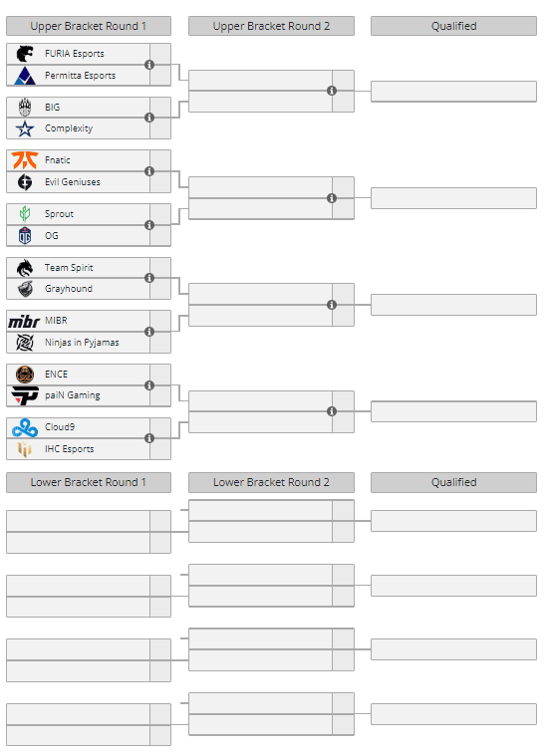Open match info for Sprout vs OG
Screen dimensions: 549x756
(149, 225)
